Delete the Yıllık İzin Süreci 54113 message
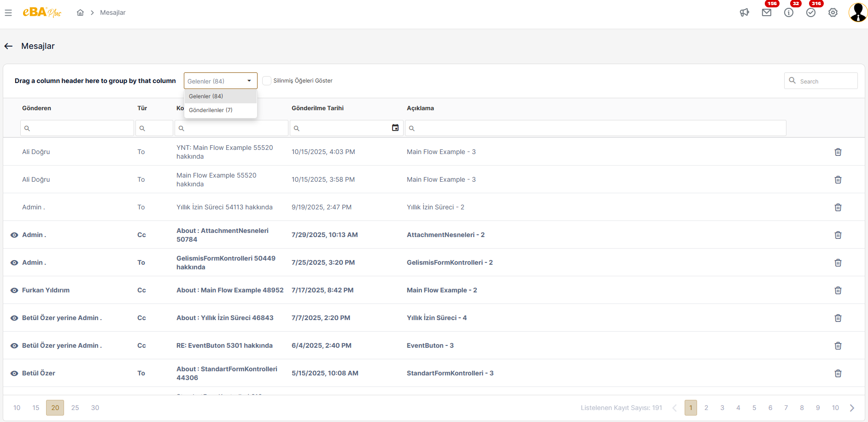Image resolution: width=868 pixels, height=422 pixels. coord(838,207)
